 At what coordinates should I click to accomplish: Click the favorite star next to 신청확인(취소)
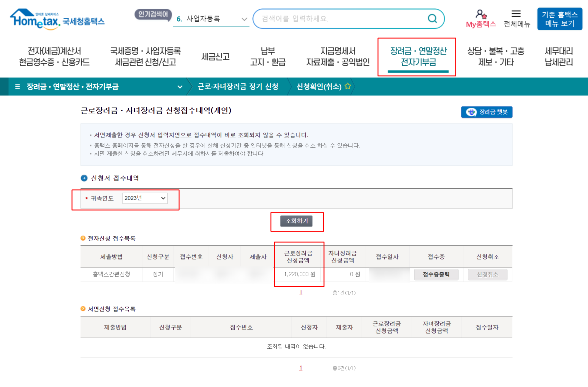coord(348,86)
